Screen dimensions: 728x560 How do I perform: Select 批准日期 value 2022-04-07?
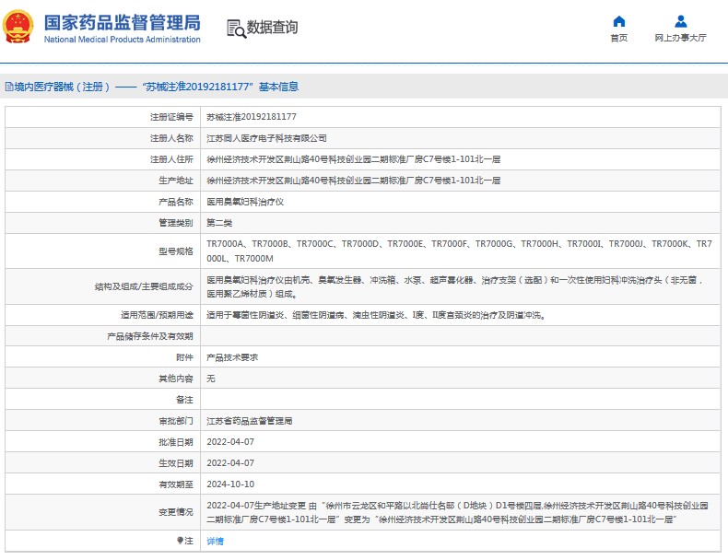pos(230,442)
